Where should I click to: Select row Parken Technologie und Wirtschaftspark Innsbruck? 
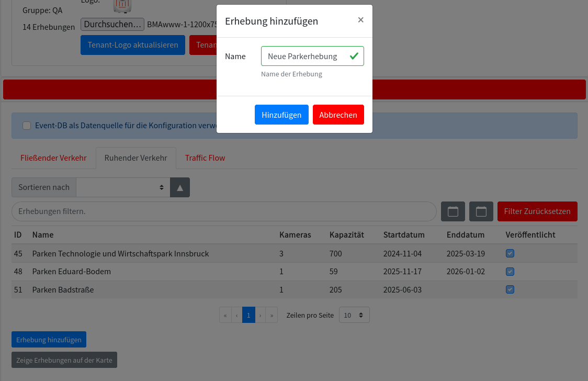[295, 253]
